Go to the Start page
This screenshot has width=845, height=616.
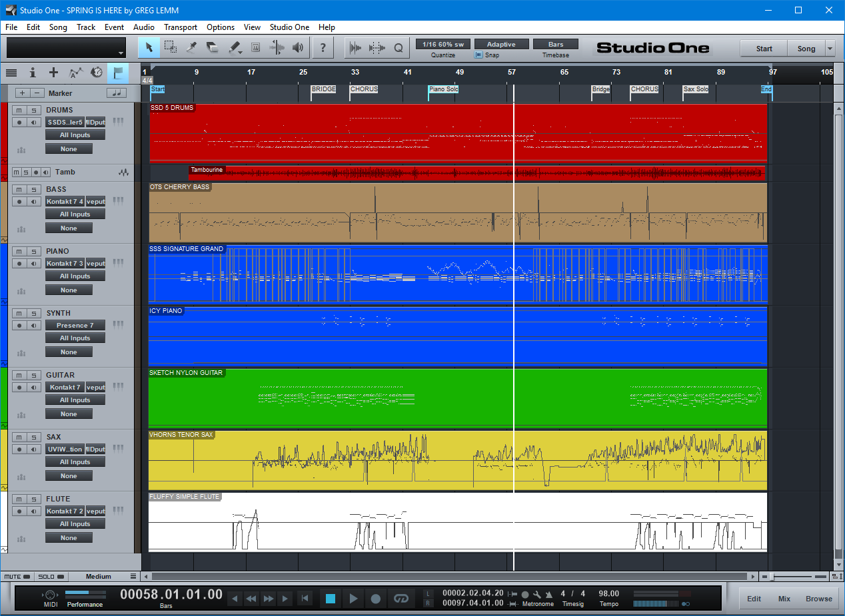point(764,49)
